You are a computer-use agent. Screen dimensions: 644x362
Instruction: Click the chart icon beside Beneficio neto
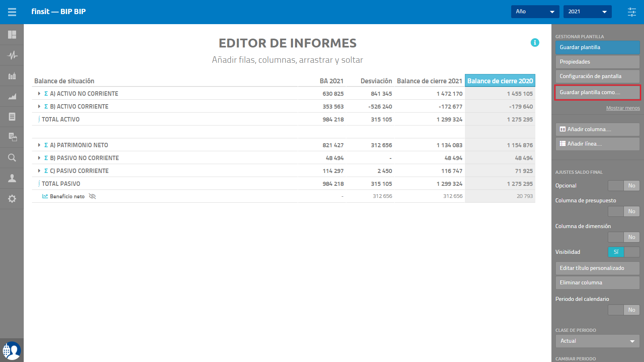[45, 196]
